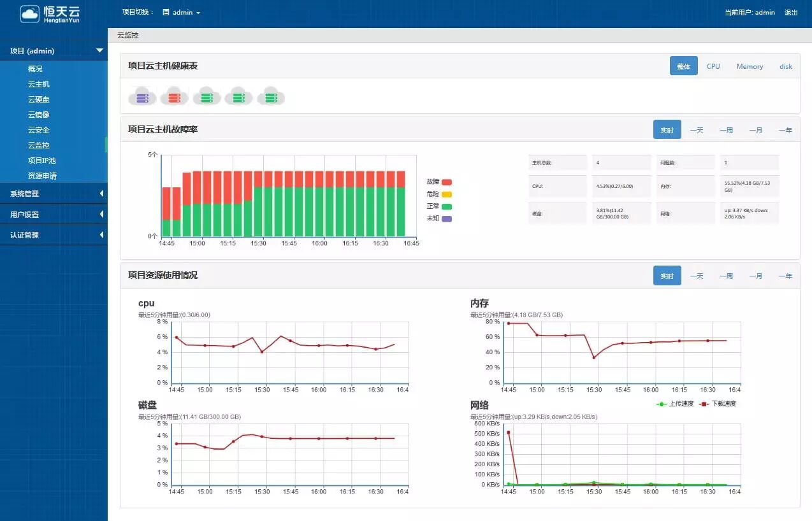Open 云硬盘 in the sidebar
Image resolution: width=812 pixels, height=521 pixels.
(x=39, y=99)
